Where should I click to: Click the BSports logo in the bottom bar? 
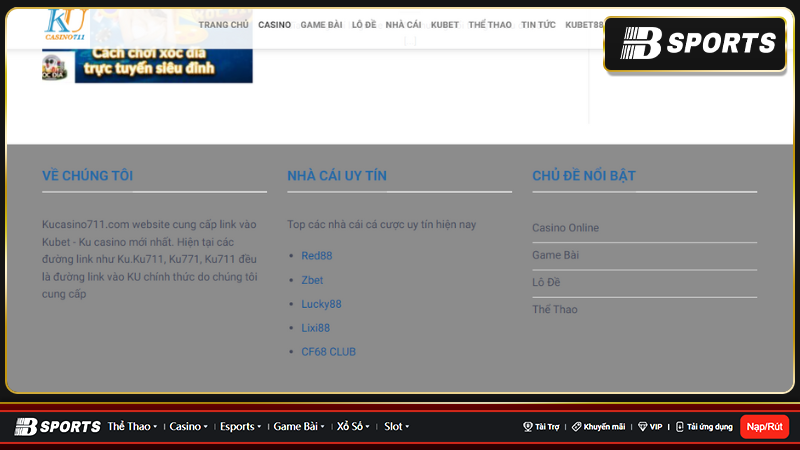(57, 427)
